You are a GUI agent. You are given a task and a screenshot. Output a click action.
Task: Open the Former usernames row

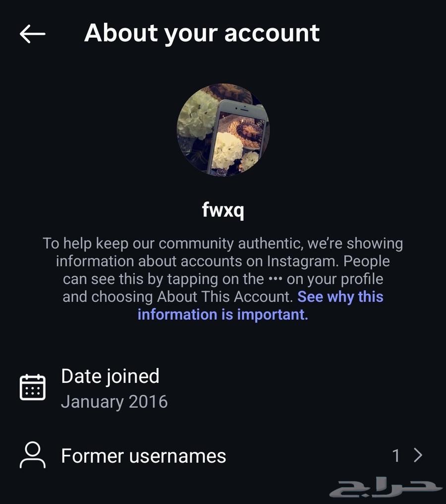pyautogui.click(x=223, y=455)
